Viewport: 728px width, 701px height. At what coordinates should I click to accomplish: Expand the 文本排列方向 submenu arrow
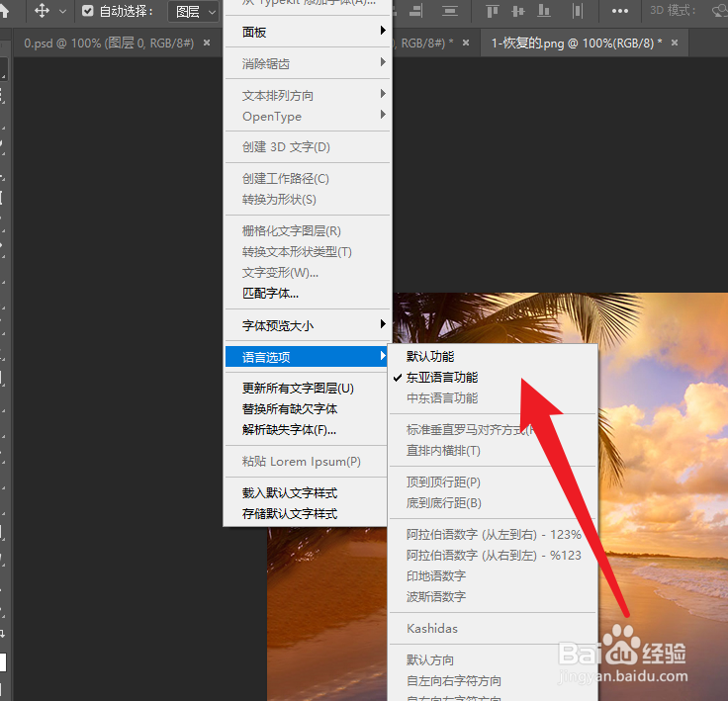point(383,94)
